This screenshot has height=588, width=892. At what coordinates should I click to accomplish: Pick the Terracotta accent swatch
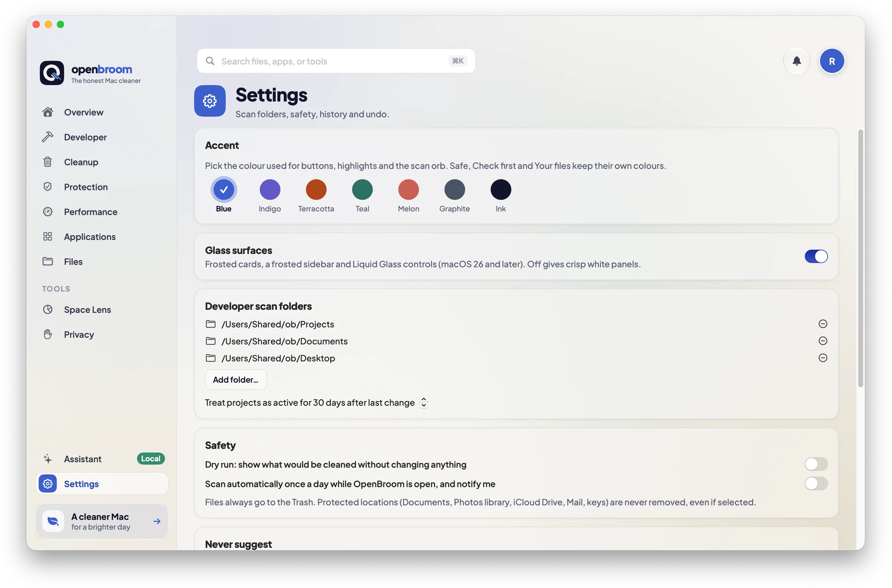(316, 189)
